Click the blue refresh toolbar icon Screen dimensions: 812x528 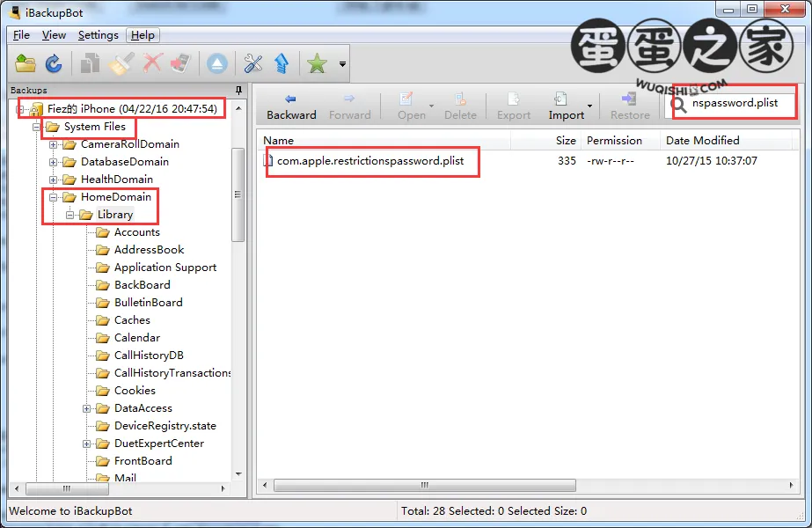tap(54, 63)
